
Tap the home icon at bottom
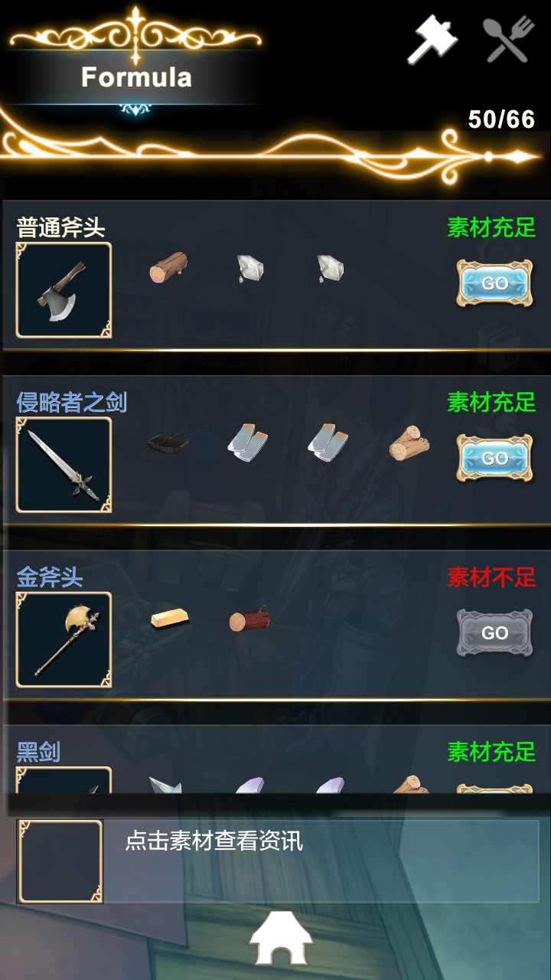tap(282, 939)
